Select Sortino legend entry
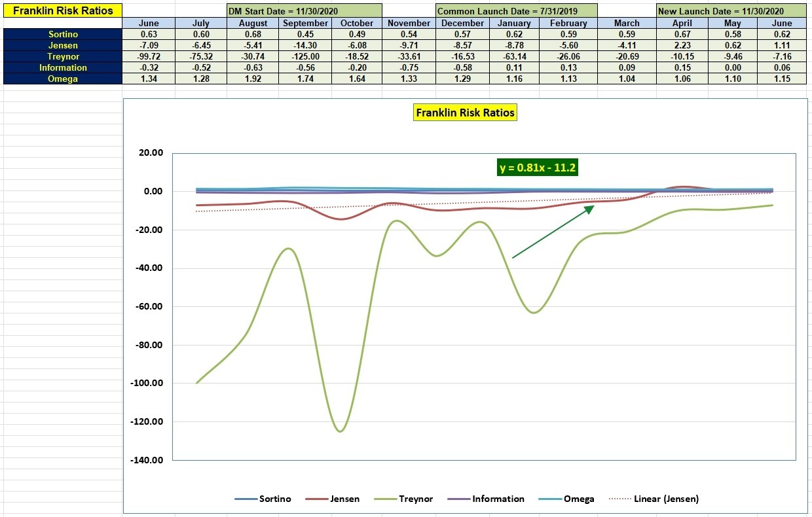Screen dimensions: 812x517 point(263,499)
